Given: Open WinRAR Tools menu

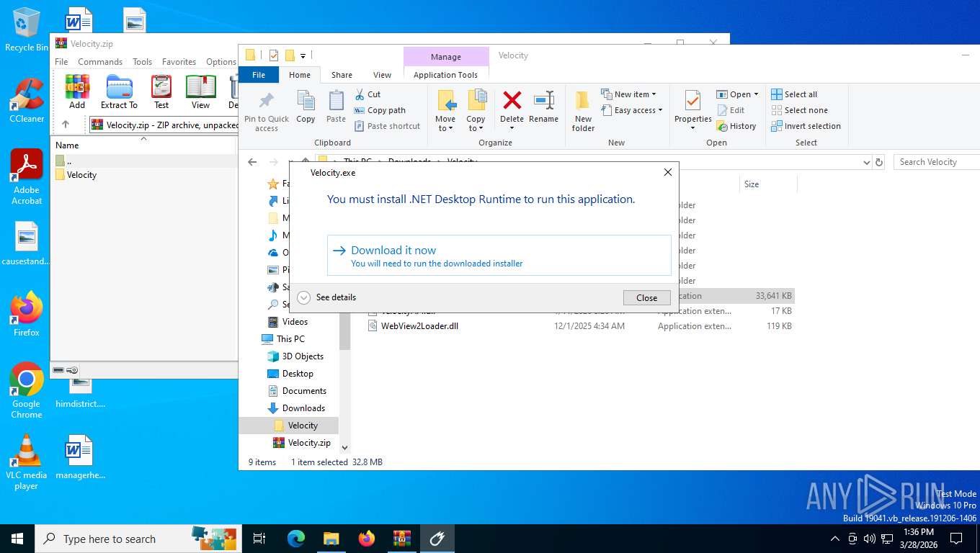Looking at the screenshot, I should (x=142, y=62).
